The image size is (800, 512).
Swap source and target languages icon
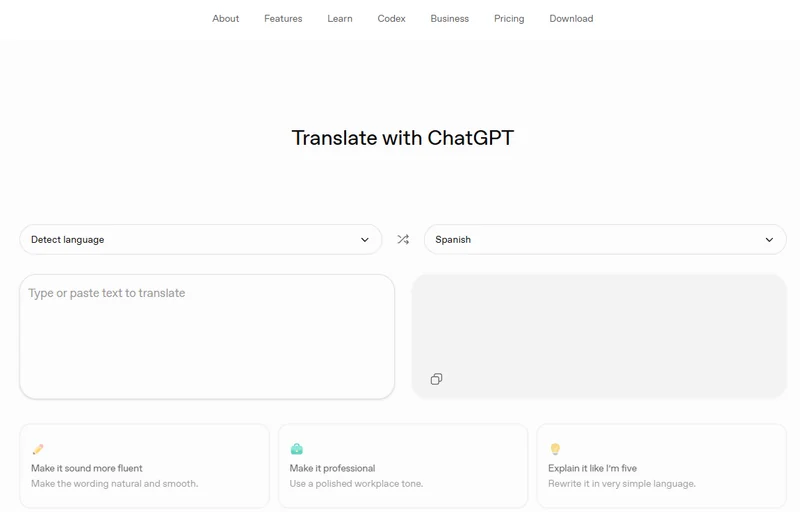pyautogui.click(x=403, y=240)
